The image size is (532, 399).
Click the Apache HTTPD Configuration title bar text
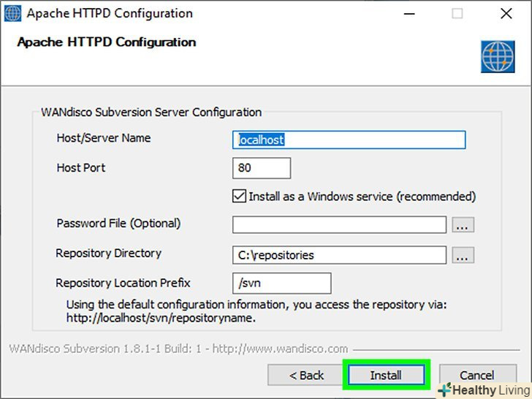pyautogui.click(x=110, y=14)
